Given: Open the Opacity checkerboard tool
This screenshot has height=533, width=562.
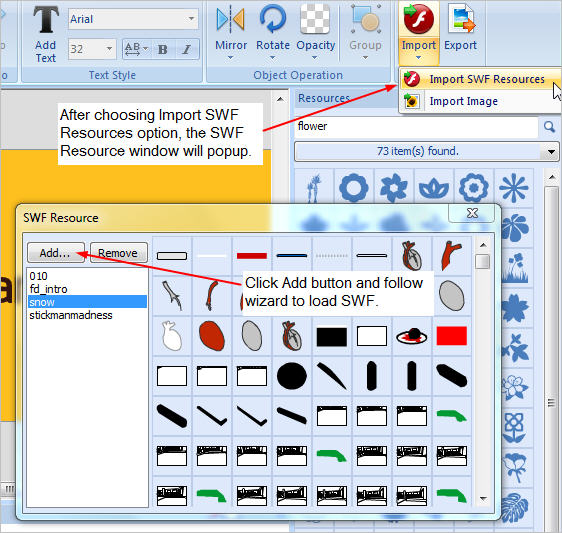Looking at the screenshot, I should click(x=315, y=19).
